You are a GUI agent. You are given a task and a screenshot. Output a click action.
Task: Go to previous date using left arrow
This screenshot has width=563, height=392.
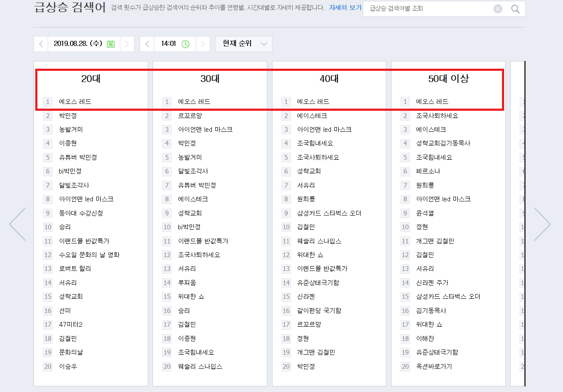(x=40, y=44)
